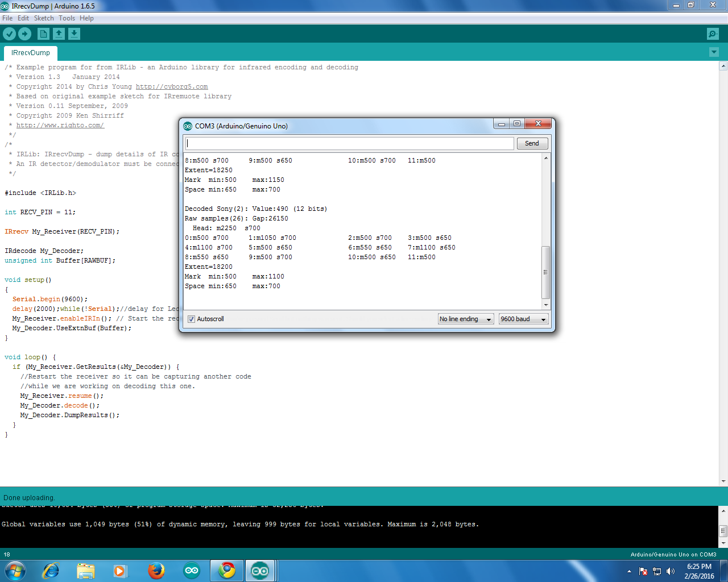Click the "Serial.begin(9600);" code line

[50, 300]
